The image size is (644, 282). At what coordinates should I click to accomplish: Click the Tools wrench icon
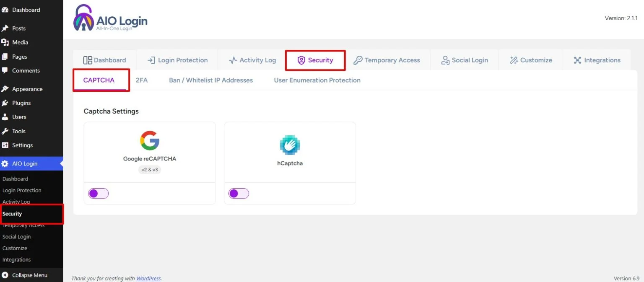5,131
